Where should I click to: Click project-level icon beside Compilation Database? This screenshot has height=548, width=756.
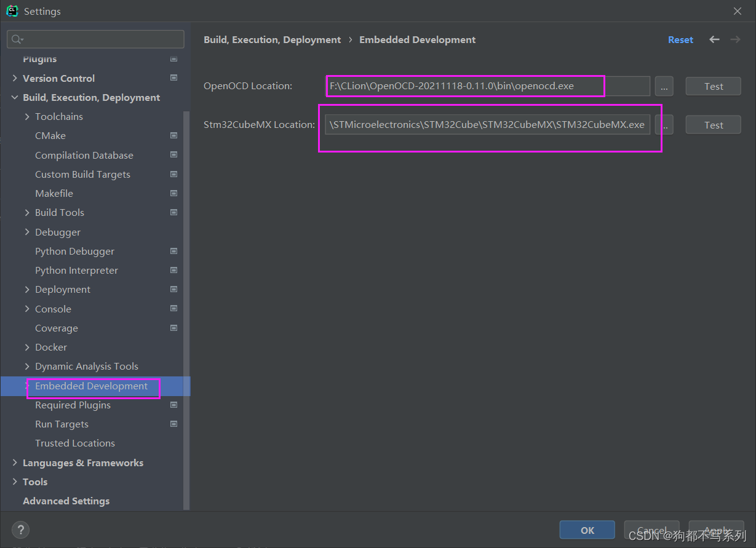tap(173, 155)
